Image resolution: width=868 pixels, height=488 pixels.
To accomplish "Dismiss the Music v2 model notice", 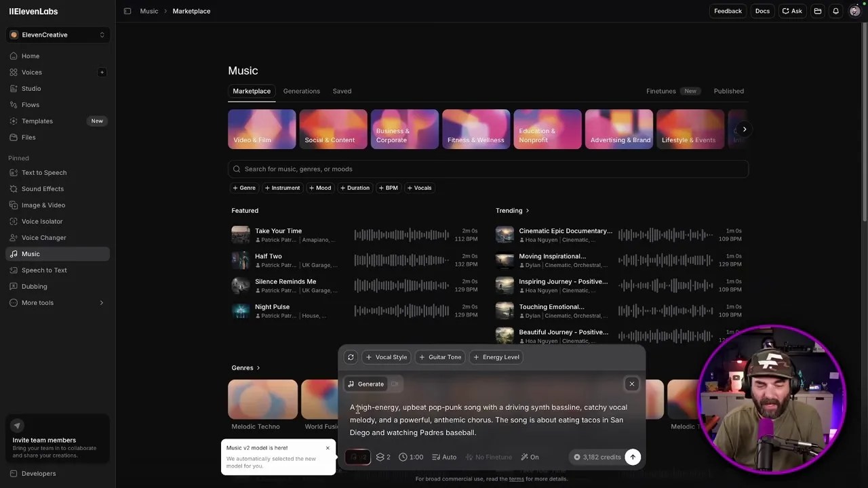I will [328, 448].
